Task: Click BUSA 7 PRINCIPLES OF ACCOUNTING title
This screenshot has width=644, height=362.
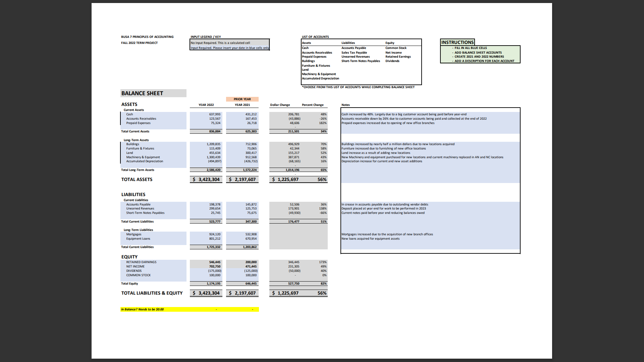Action: pyautogui.click(x=147, y=37)
